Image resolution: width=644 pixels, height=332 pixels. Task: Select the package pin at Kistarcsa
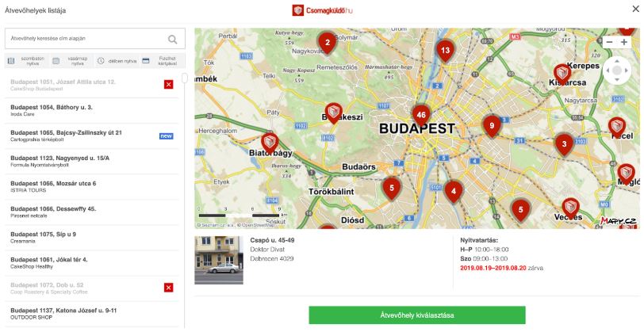click(562, 74)
